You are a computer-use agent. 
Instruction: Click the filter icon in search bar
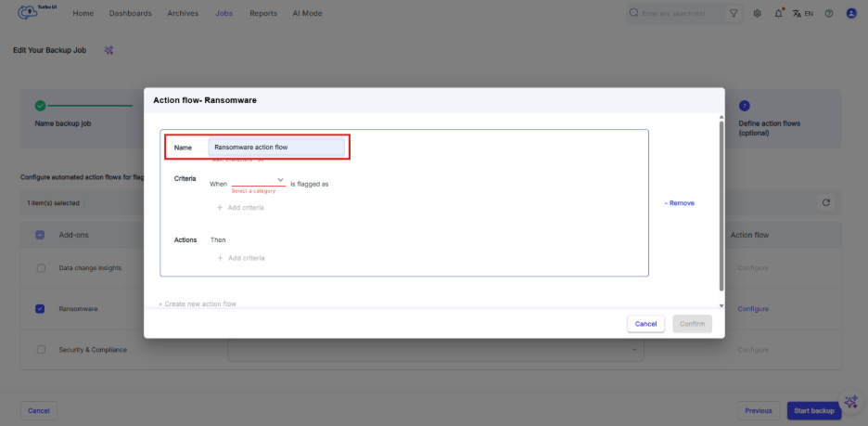(734, 14)
